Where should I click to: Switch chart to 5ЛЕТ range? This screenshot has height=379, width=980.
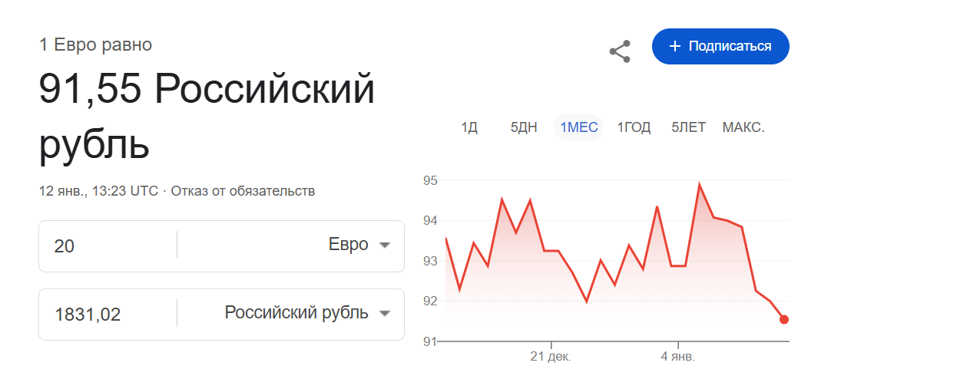click(x=688, y=128)
